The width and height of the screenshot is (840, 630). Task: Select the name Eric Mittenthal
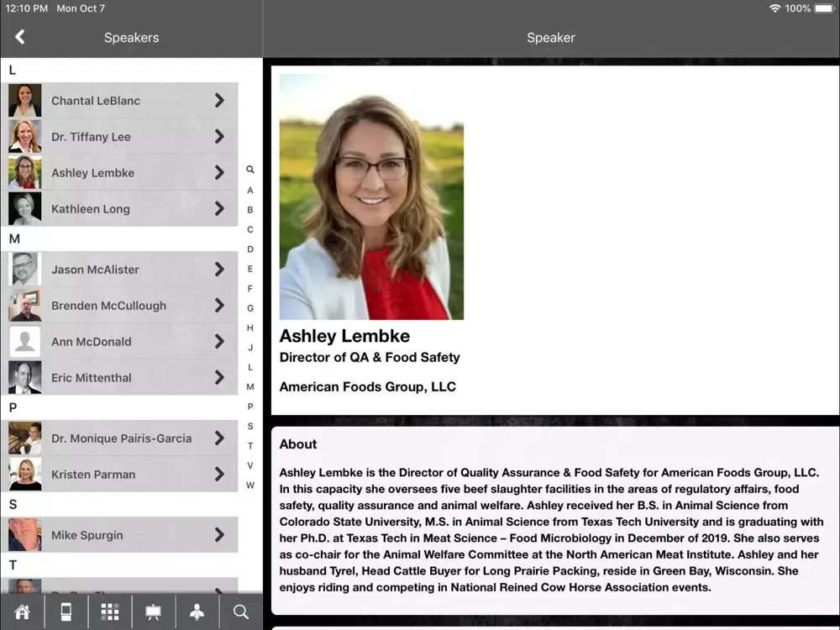tap(91, 378)
